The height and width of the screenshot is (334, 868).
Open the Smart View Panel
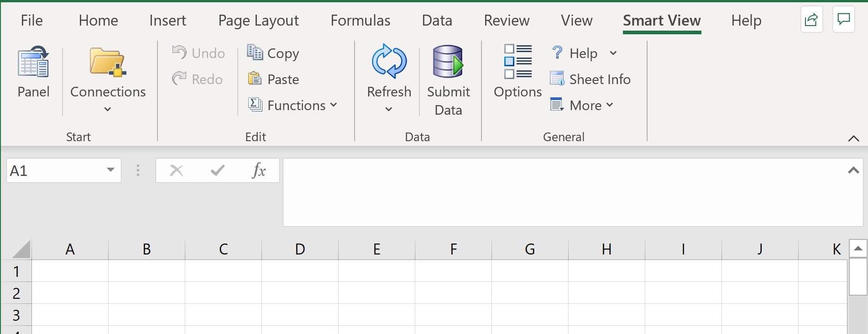tap(33, 72)
